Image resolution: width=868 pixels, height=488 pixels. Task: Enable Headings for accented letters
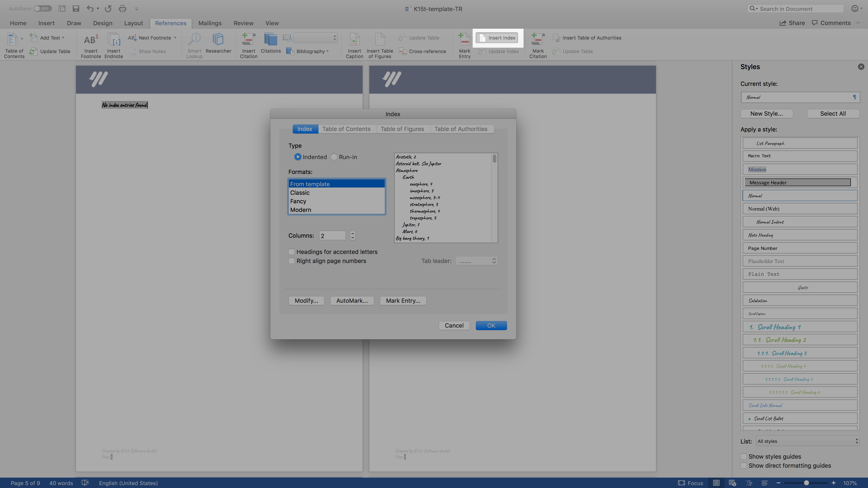coord(292,252)
